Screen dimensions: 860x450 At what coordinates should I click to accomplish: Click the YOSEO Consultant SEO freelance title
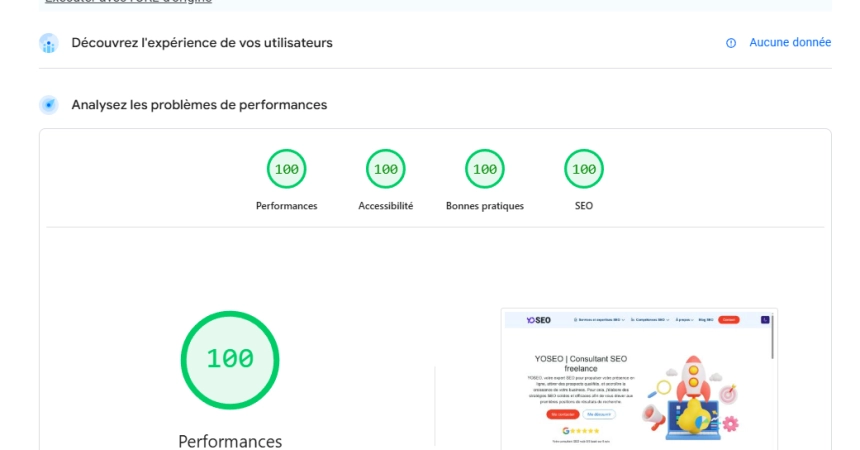pos(581,363)
